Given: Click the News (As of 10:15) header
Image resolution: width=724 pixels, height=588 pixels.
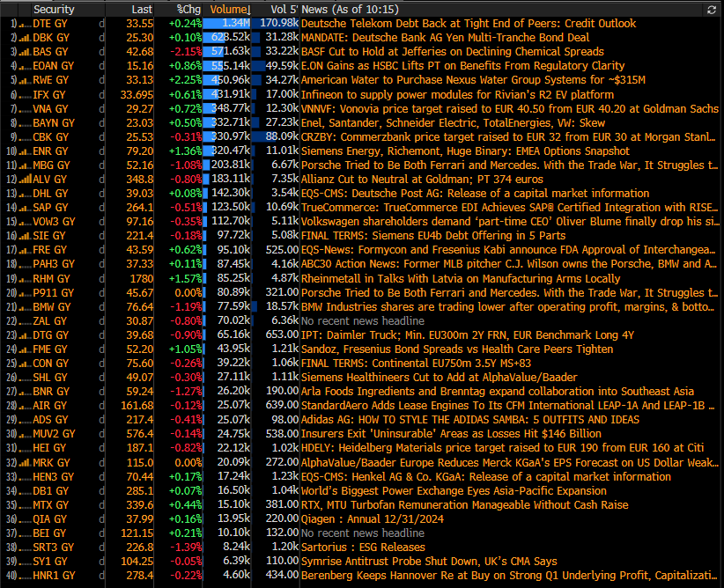Looking at the screenshot, I should click(350, 9).
